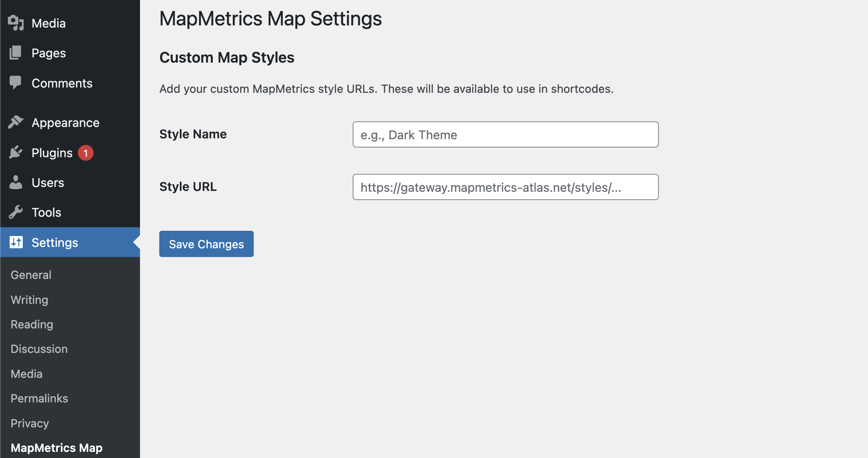Focus the Style Name input field
This screenshot has width=868, height=458.
[505, 134]
